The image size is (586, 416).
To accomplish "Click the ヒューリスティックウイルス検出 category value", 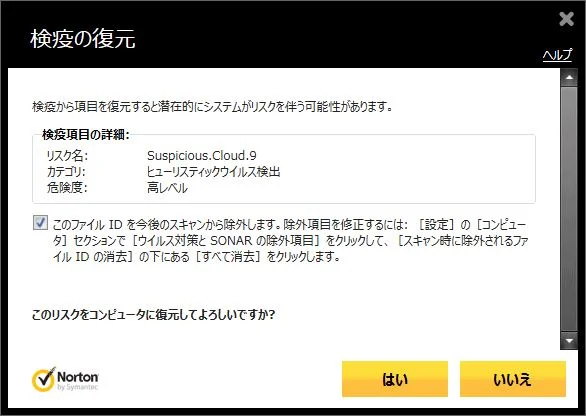I will 213,172.
